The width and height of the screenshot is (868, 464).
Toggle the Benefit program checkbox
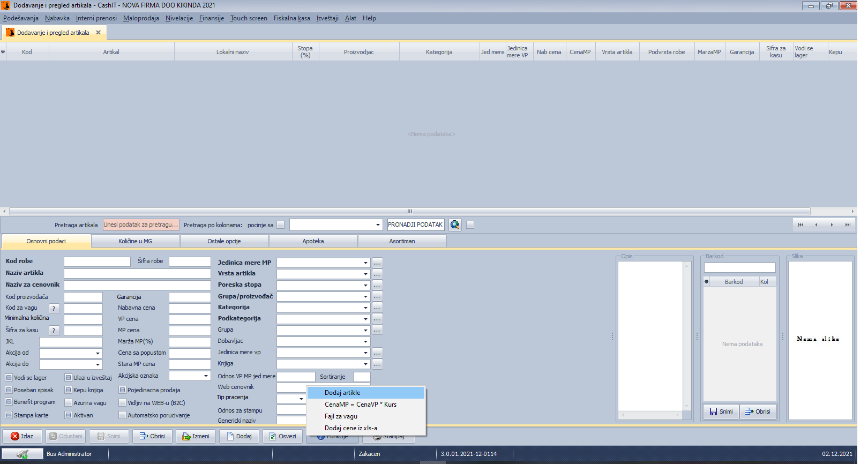pos(9,402)
